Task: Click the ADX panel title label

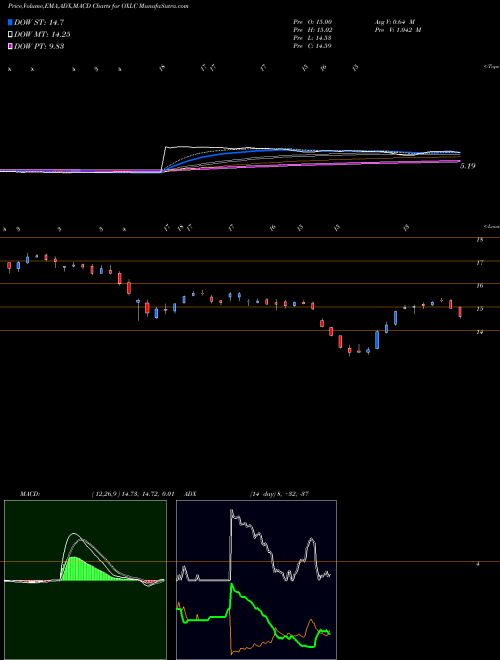Action: [191, 494]
